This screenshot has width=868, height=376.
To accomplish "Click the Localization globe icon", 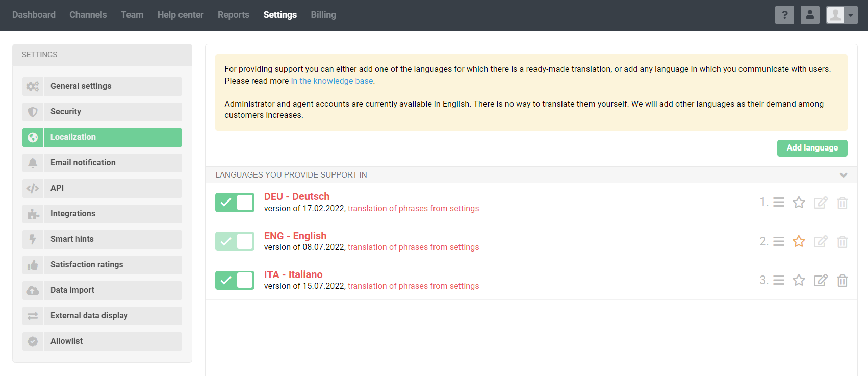I will (33, 137).
